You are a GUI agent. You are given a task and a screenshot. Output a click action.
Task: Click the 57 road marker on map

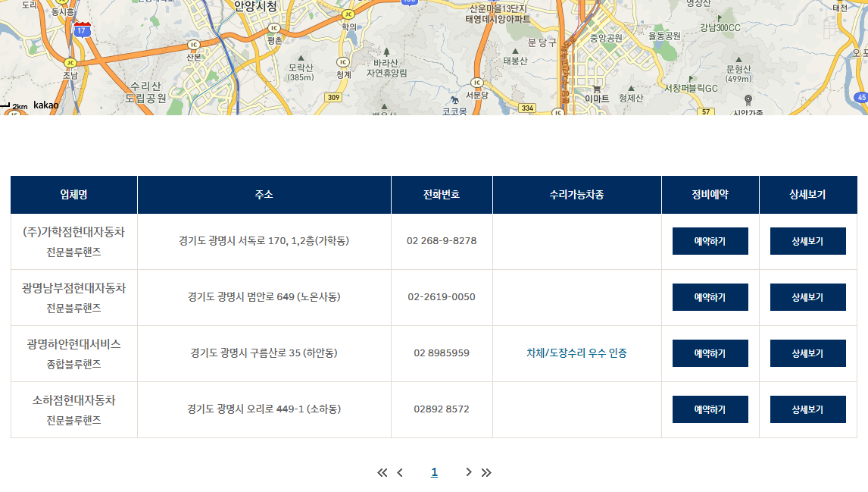tap(706, 111)
